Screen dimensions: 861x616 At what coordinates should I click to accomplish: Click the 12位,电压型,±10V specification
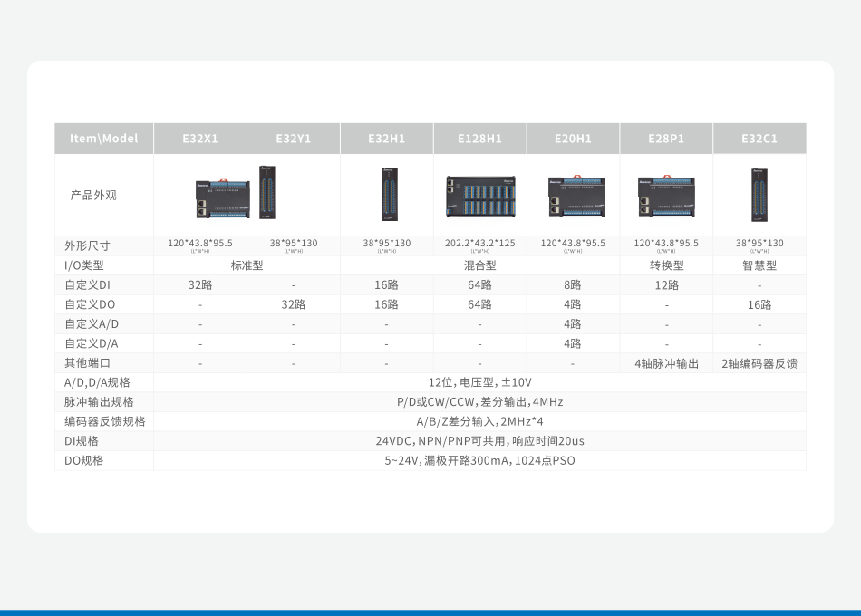pos(480,382)
